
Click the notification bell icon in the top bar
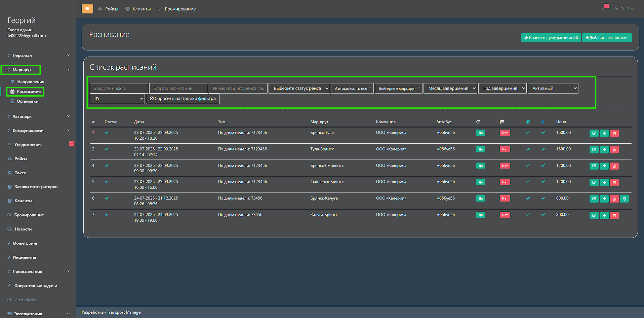(604, 9)
